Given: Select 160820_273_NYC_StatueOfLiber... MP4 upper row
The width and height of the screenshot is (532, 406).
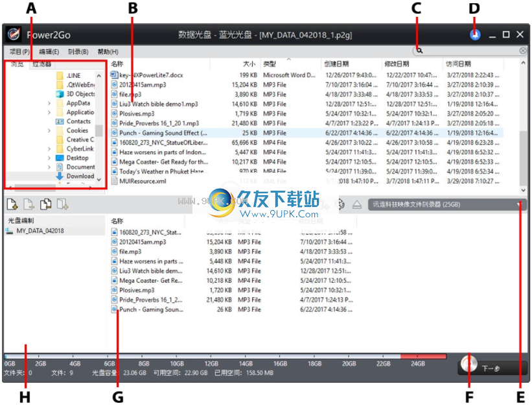Looking at the screenshot, I should pos(163,143).
